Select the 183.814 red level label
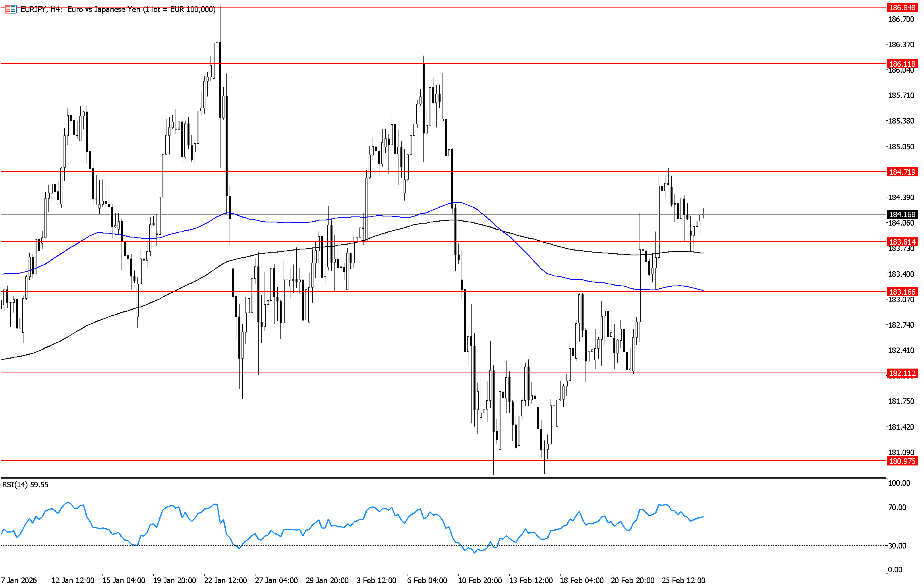This screenshot has height=587, width=924. pyautogui.click(x=902, y=241)
